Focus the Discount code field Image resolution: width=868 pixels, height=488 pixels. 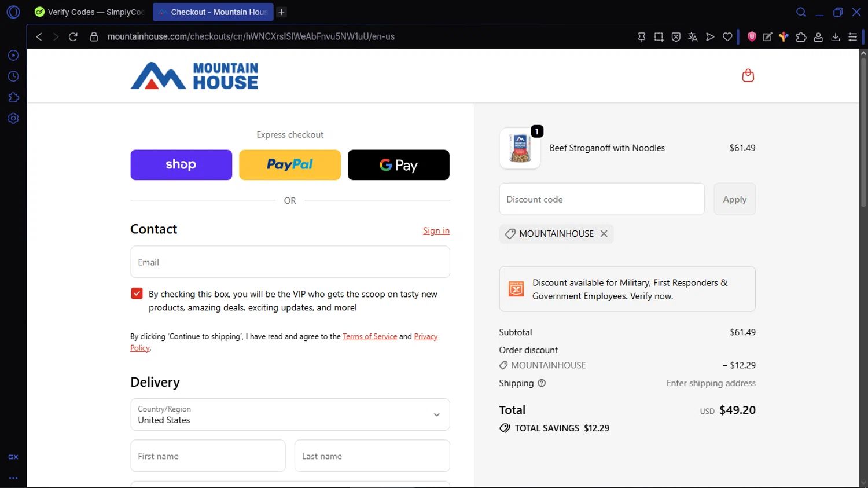(x=602, y=199)
